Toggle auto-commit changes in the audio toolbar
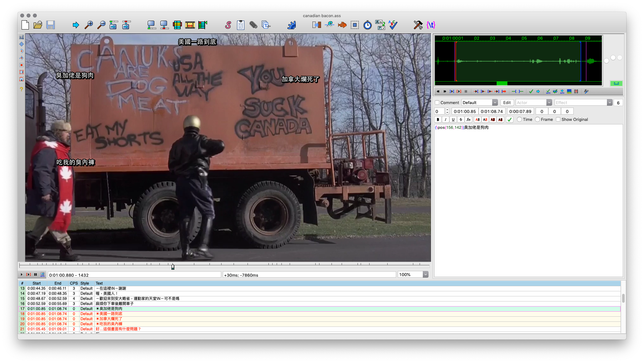The height and width of the screenshot is (363, 644). (x=548, y=91)
